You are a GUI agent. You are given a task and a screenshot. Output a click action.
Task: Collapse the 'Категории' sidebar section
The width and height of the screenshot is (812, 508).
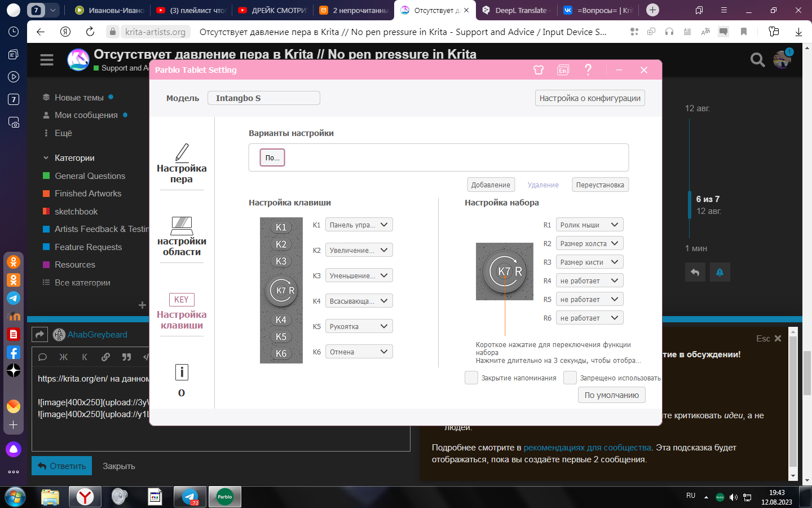click(x=69, y=157)
